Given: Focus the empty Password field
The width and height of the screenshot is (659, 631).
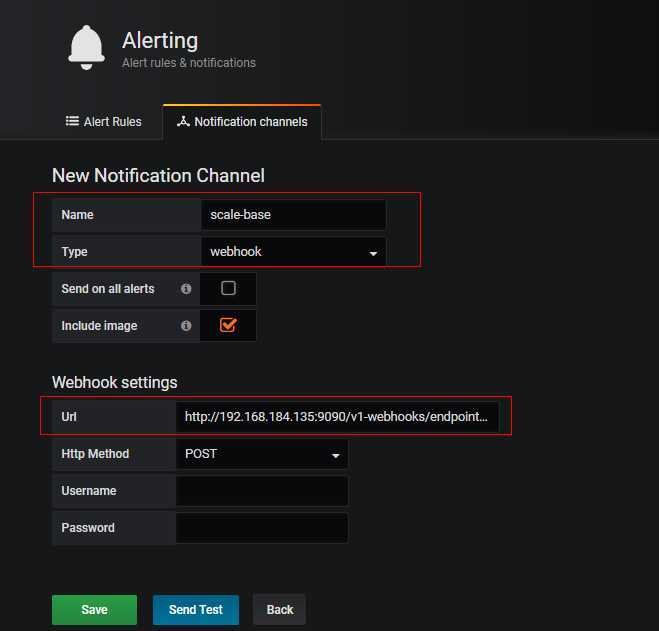Looking at the screenshot, I should click(x=261, y=528).
